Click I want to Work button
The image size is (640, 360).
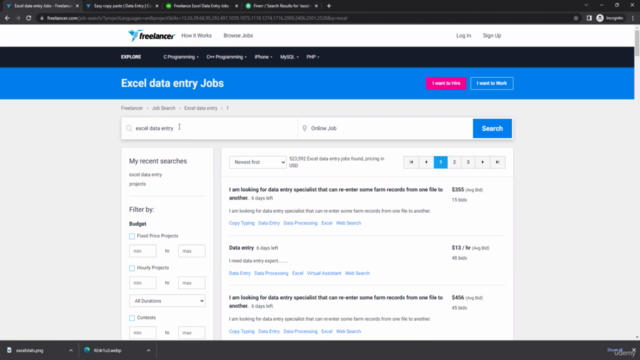pyautogui.click(x=492, y=83)
